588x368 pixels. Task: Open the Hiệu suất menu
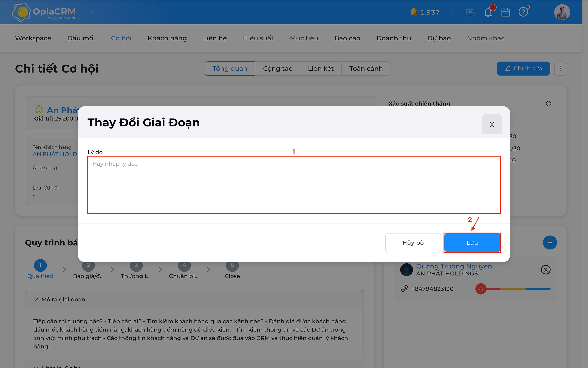coord(258,38)
